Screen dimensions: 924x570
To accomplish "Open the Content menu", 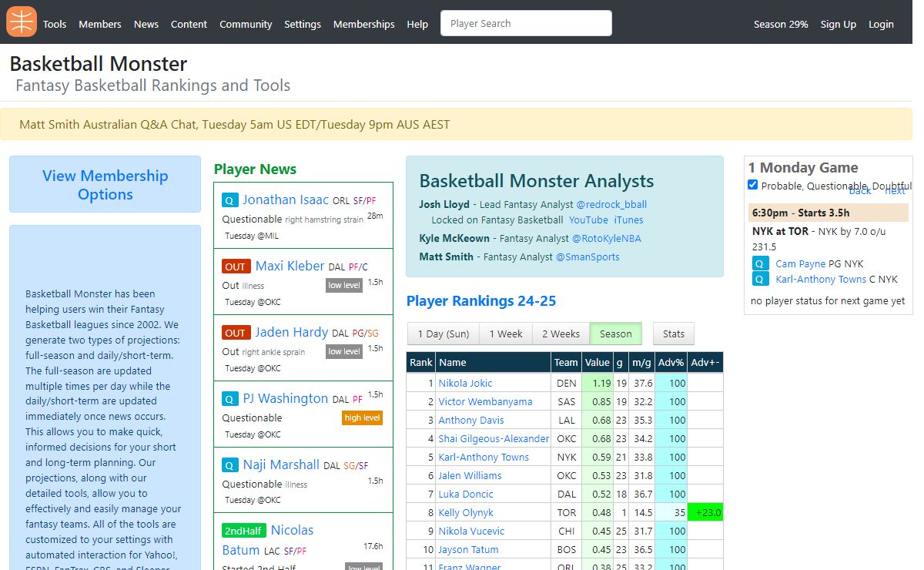I will point(189,24).
